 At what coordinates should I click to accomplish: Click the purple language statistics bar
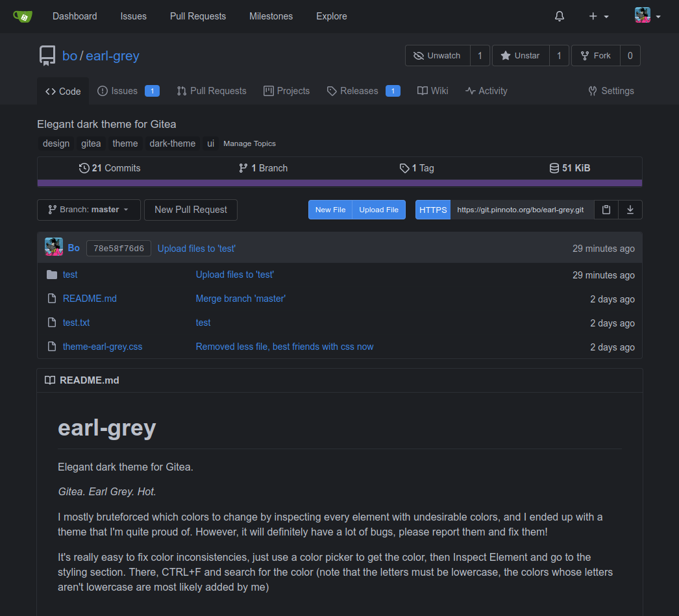[339, 183]
